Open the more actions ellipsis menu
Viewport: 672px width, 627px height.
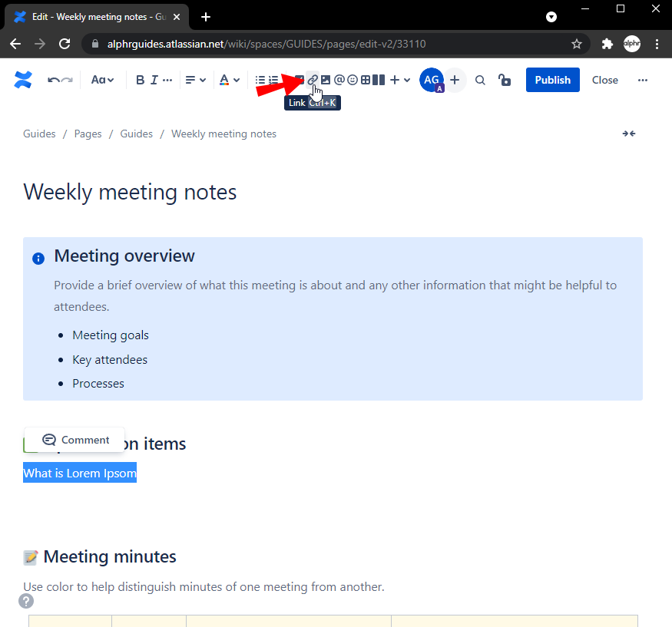642,80
